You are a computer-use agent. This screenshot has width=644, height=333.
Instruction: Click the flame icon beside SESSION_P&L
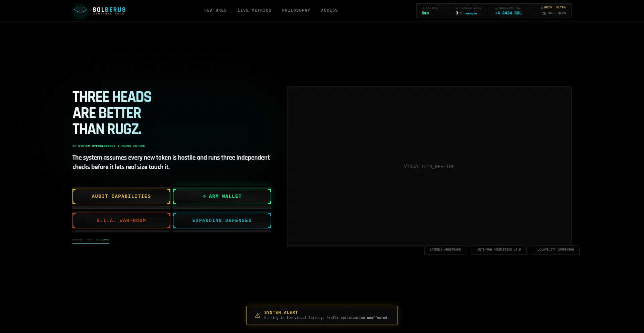tap(496, 8)
